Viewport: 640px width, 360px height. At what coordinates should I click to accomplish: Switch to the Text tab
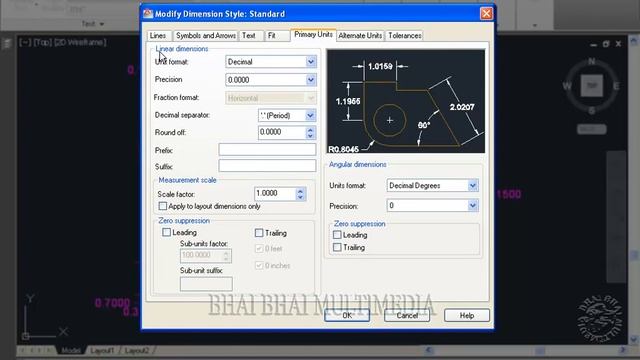point(249,36)
